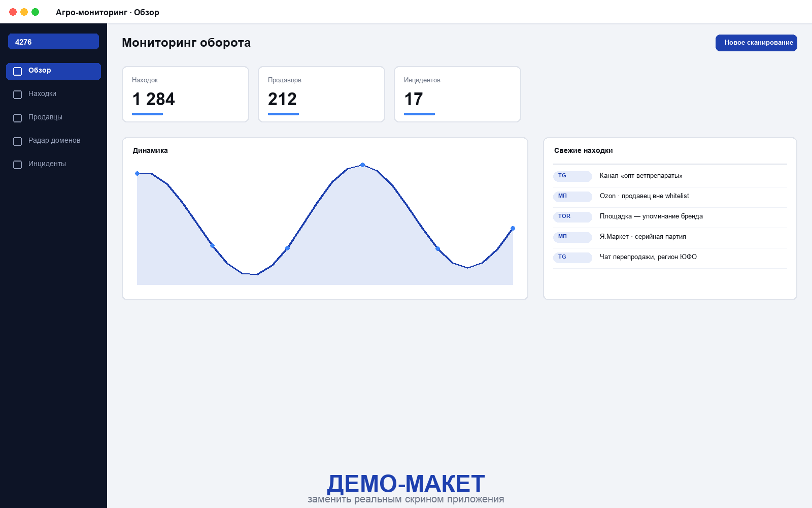Image resolution: width=812 pixels, height=508 pixels.
Task: Maximize window with green button
Action: pyautogui.click(x=35, y=12)
